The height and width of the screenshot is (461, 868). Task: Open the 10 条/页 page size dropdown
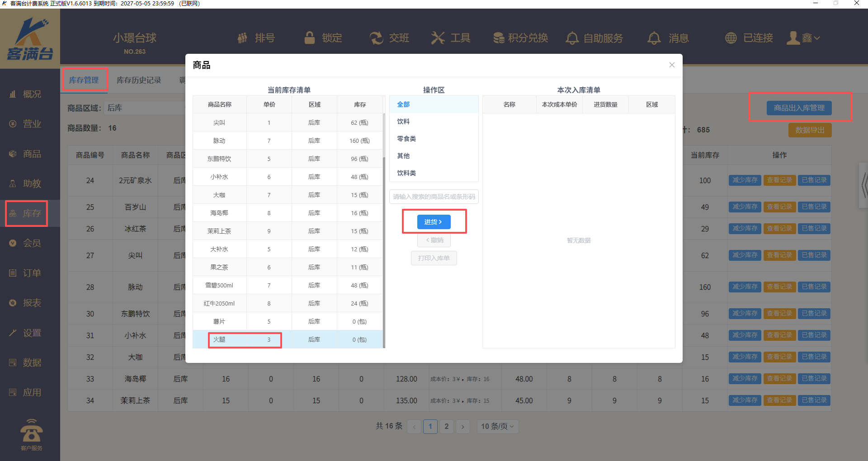497,426
